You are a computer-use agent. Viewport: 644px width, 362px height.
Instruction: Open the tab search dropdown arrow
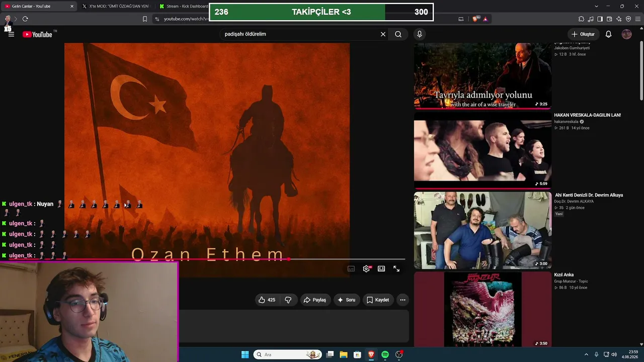[596, 6]
